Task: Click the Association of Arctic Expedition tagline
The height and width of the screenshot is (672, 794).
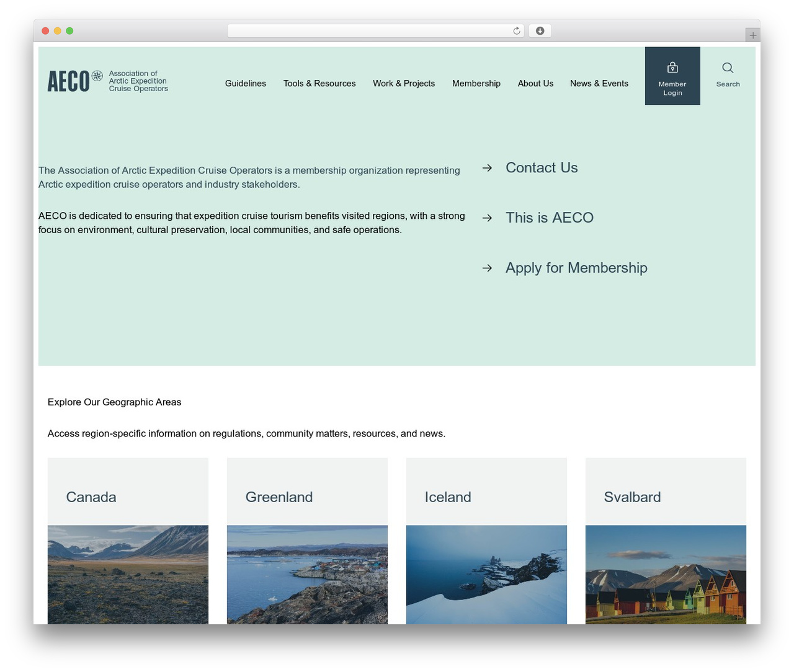Action: tap(138, 81)
